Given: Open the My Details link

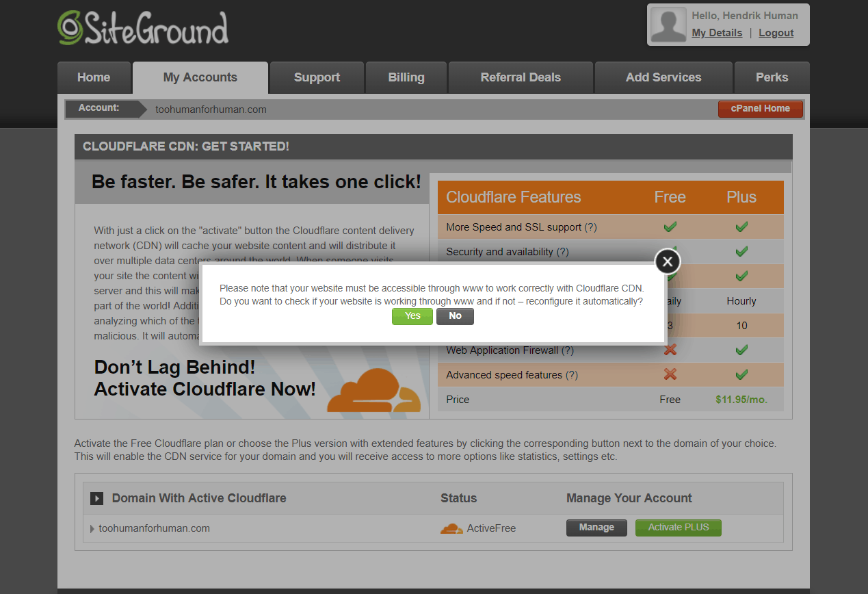Looking at the screenshot, I should (x=717, y=33).
